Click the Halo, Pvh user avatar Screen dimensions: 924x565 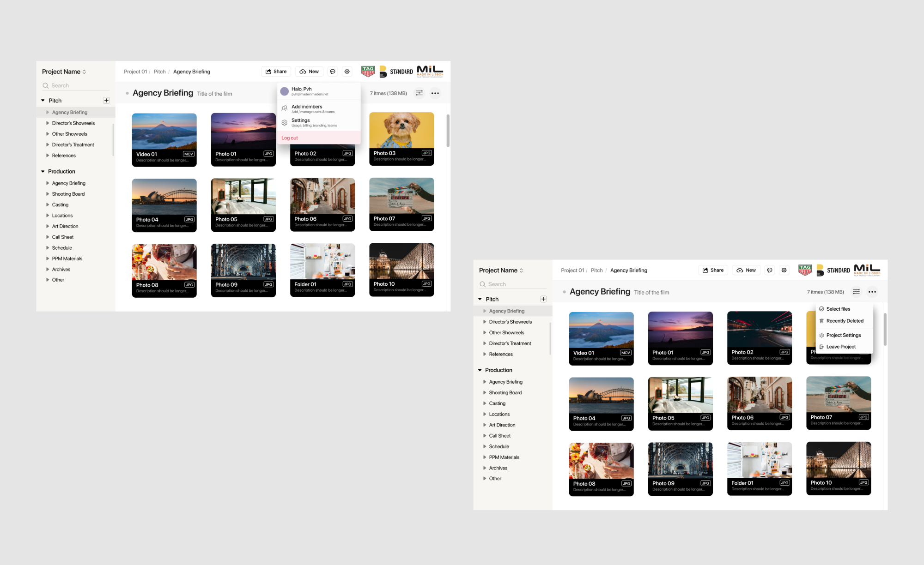(285, 91)
